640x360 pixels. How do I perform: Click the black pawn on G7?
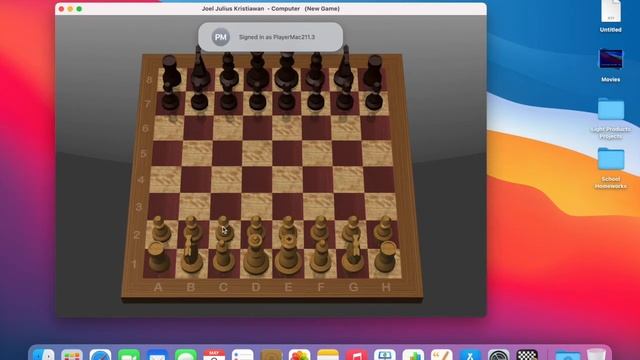[x=345, y=97]
